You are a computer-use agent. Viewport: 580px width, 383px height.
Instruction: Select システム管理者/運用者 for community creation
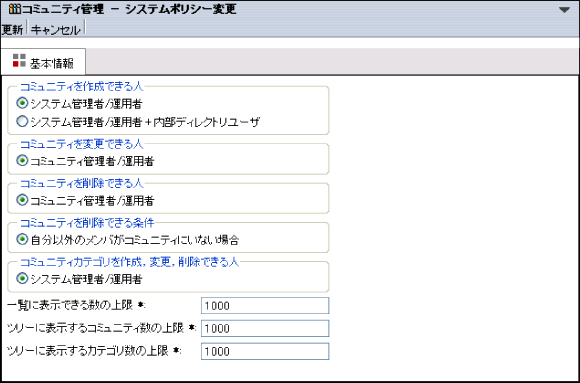click(x=22, y=103)
